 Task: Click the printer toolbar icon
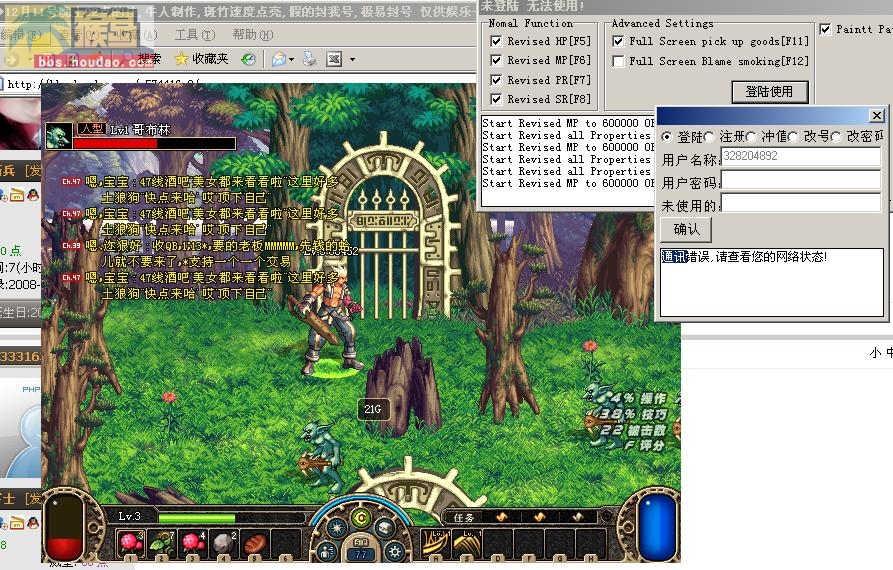[x=309, y=59]
